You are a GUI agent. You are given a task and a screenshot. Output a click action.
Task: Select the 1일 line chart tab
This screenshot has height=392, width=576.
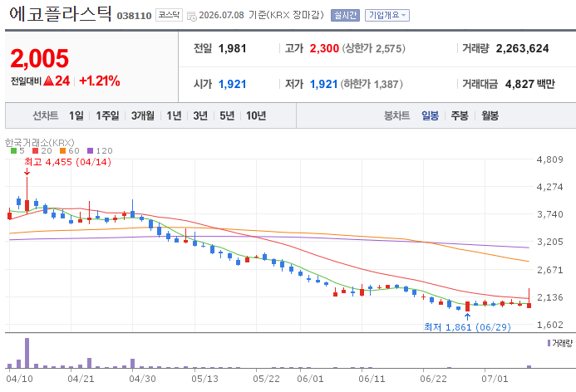click(x=76, y=116)
